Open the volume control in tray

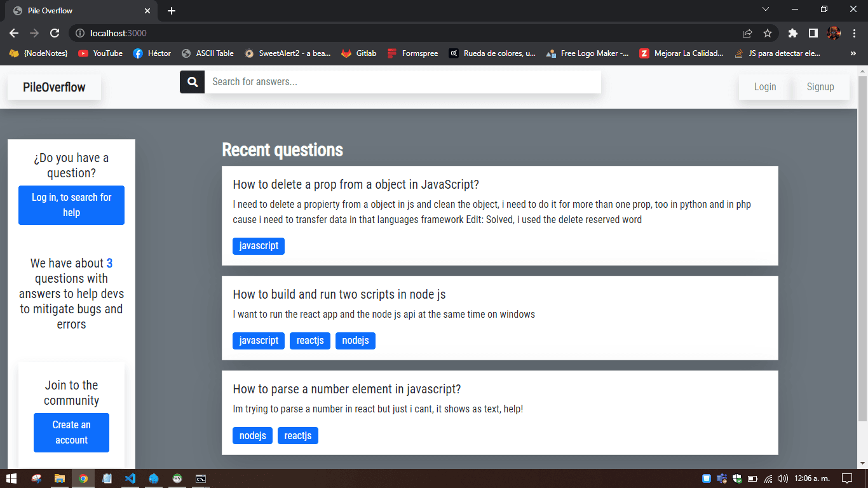click(x=783, y=478)
